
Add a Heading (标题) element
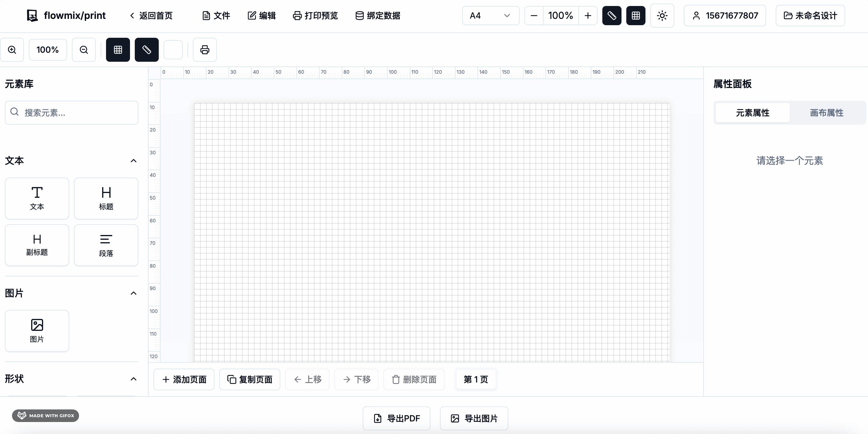click(x=106, y=198)
